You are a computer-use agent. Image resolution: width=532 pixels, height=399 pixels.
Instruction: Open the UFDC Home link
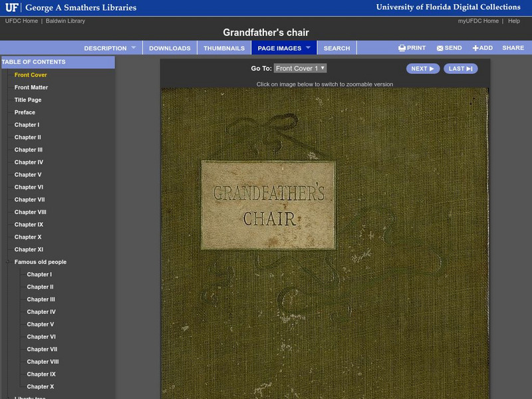[x=21, y=20]
